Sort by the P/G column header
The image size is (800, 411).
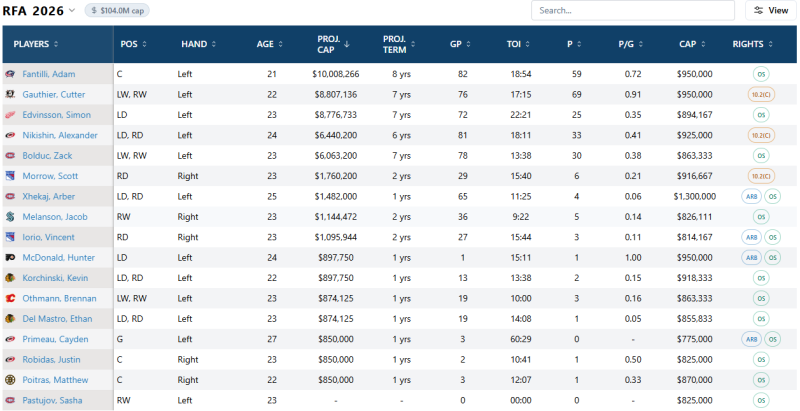pyautogui.click(x=630, y=44)
